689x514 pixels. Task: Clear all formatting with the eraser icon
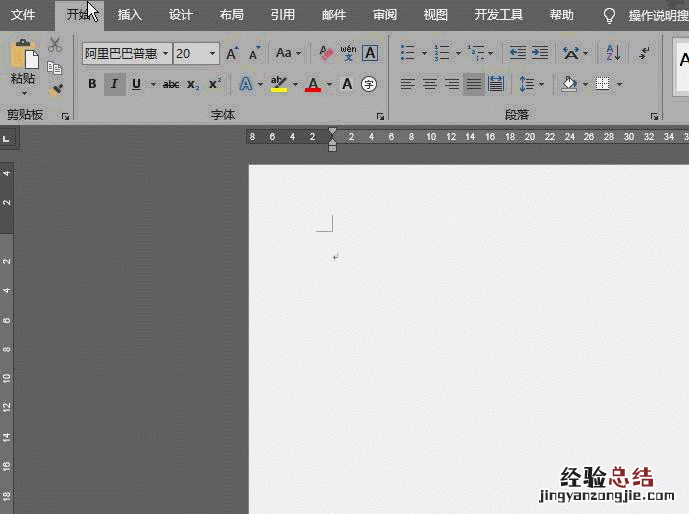[x=326, y=53]
